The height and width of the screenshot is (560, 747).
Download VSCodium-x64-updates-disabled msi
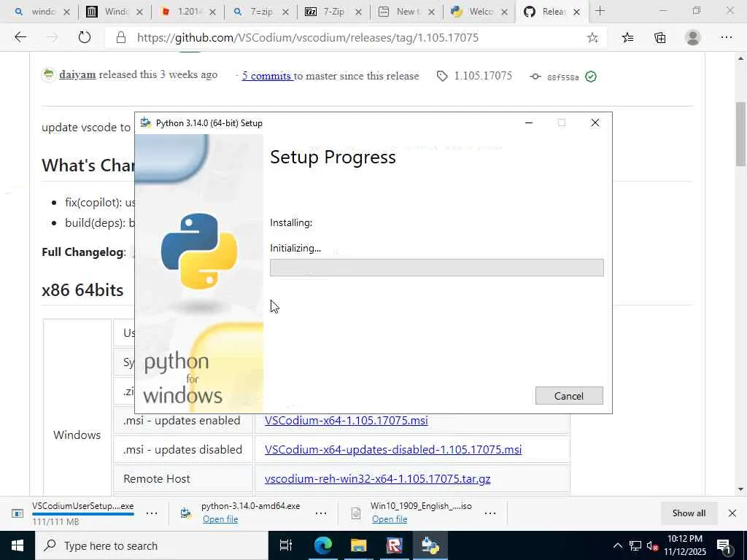click(x=393, y=449)
